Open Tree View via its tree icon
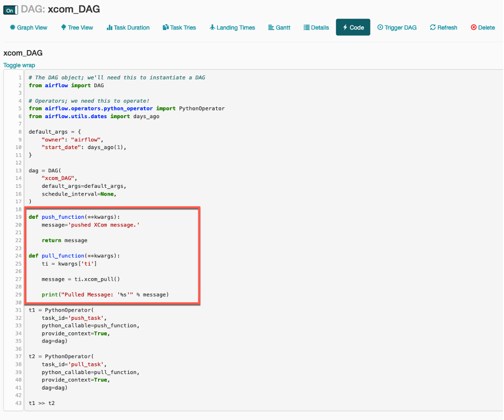Screen dimensions: 504x420 (x=63, y=28)
